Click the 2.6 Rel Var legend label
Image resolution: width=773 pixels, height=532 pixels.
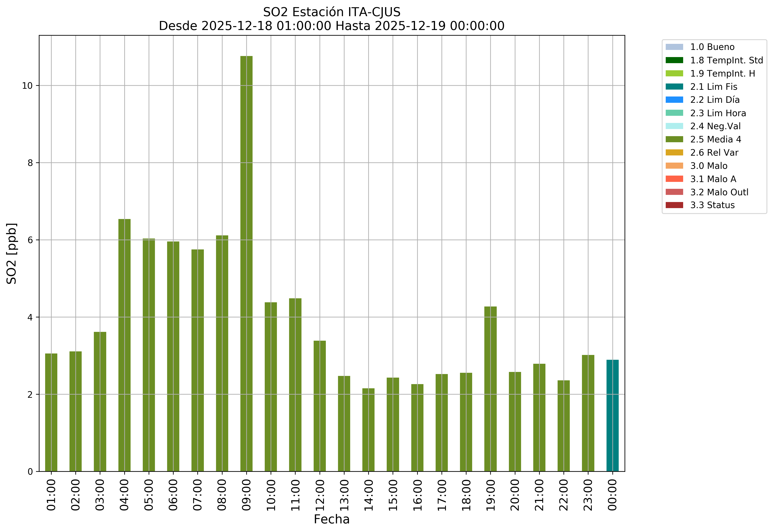pos(714,153)
